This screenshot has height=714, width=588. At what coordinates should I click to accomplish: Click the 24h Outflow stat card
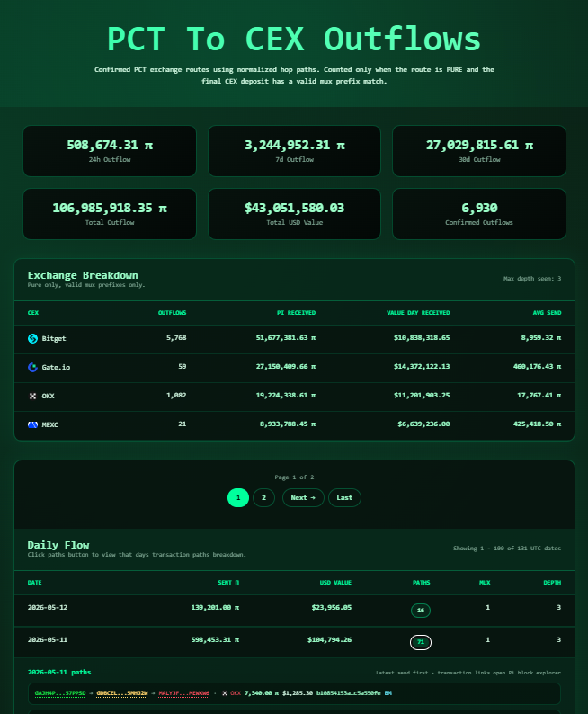tap(110, 151)
